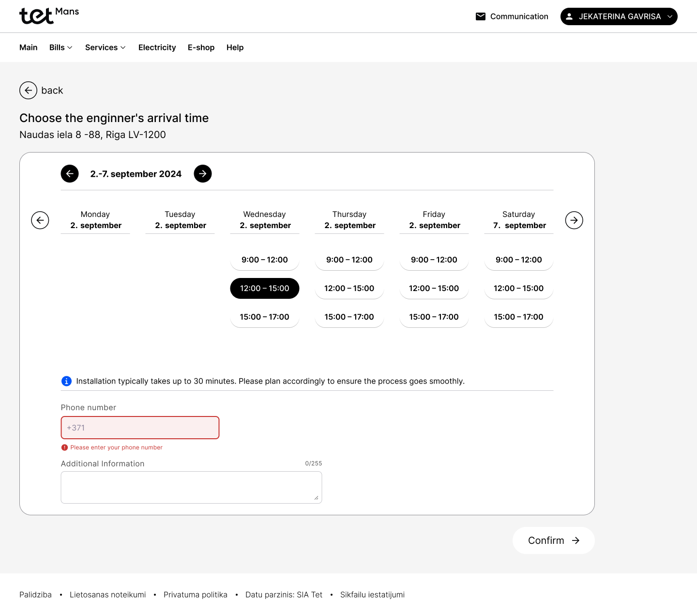Click the previous week arrow

point(70,173)
